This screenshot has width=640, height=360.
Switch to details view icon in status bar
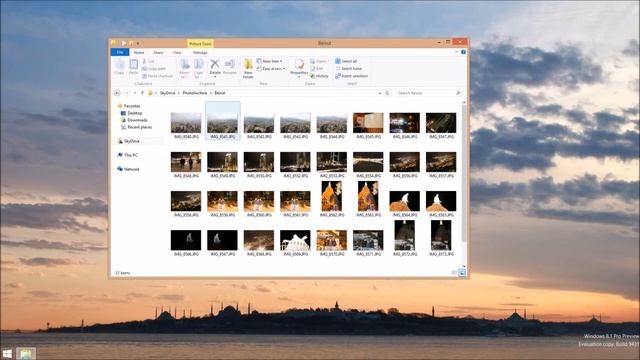454,273
